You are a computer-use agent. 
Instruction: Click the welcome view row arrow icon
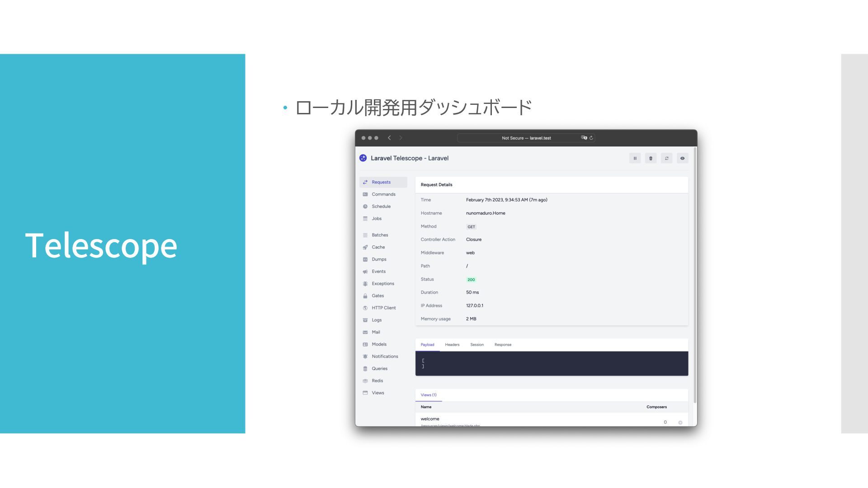point(680,422)
